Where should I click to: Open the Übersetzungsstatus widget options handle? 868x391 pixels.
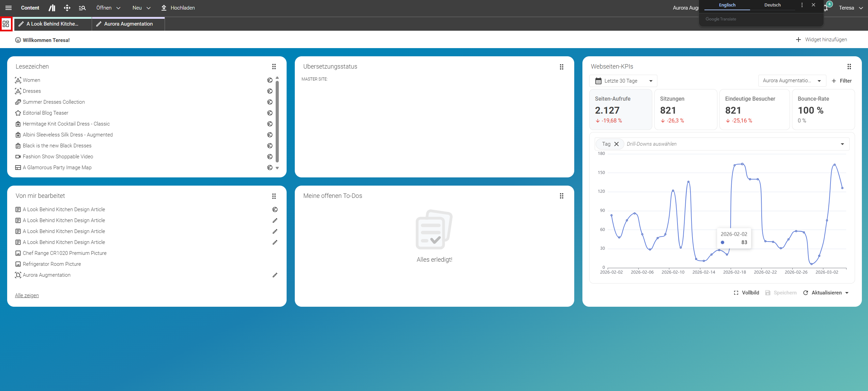562,67
